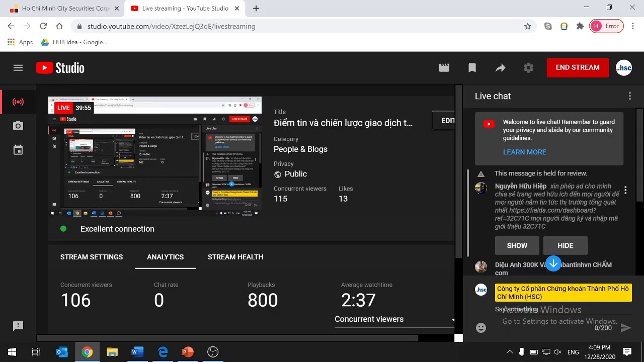Click the send message arrow icon
644x362 pixels.
625,328
